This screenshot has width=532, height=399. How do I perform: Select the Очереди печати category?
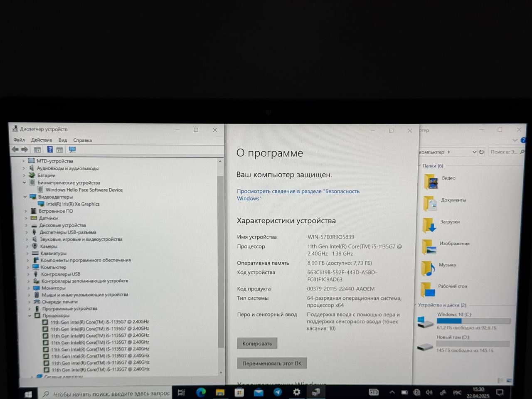click(60, 302)
